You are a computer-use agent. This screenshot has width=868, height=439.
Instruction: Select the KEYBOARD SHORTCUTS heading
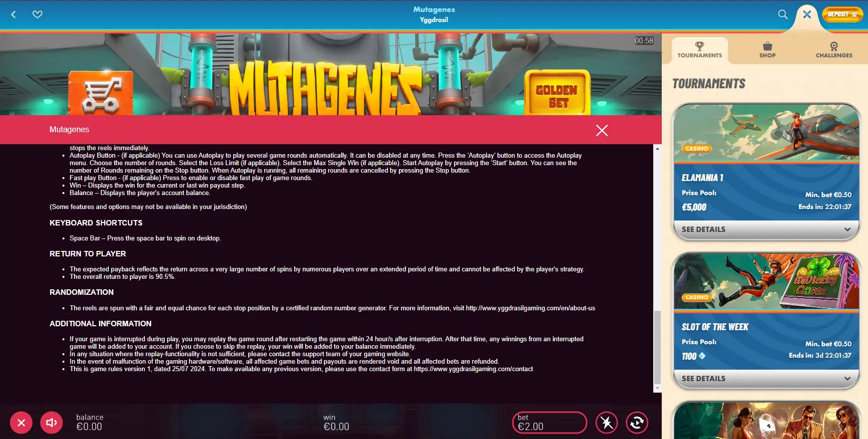point(96,223)
